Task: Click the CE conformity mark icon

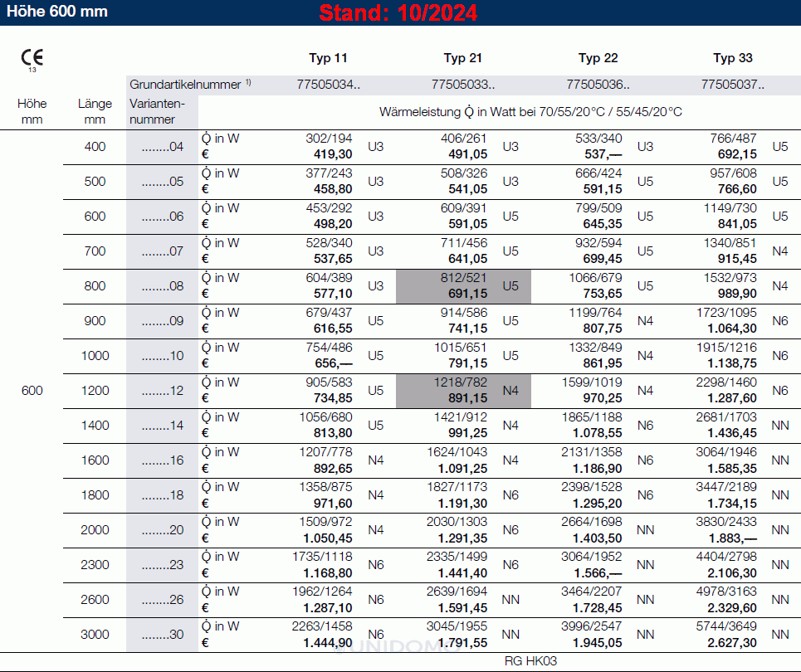Action: (x=32, y=59)
